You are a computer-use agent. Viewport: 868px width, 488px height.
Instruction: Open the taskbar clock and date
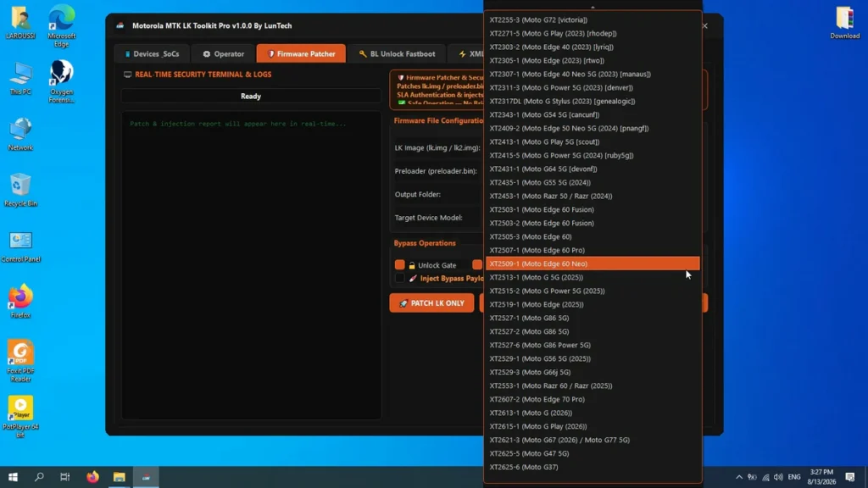point(821,477)
